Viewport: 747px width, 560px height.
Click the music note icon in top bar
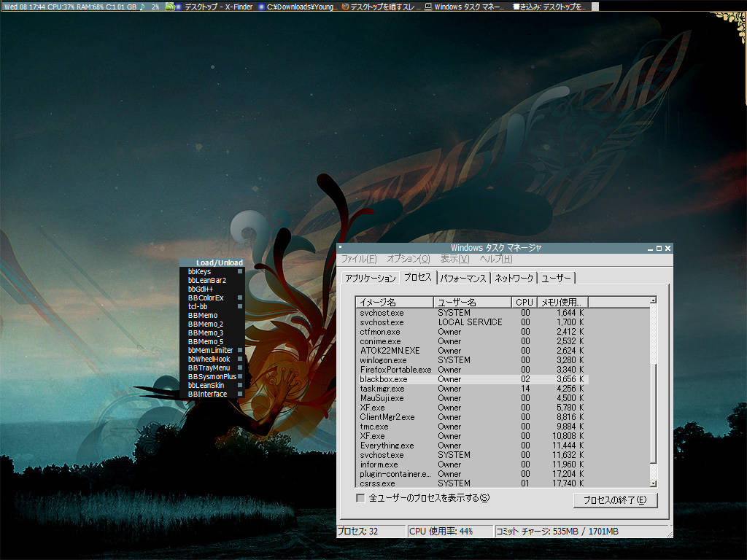click(x=142, y=7)
